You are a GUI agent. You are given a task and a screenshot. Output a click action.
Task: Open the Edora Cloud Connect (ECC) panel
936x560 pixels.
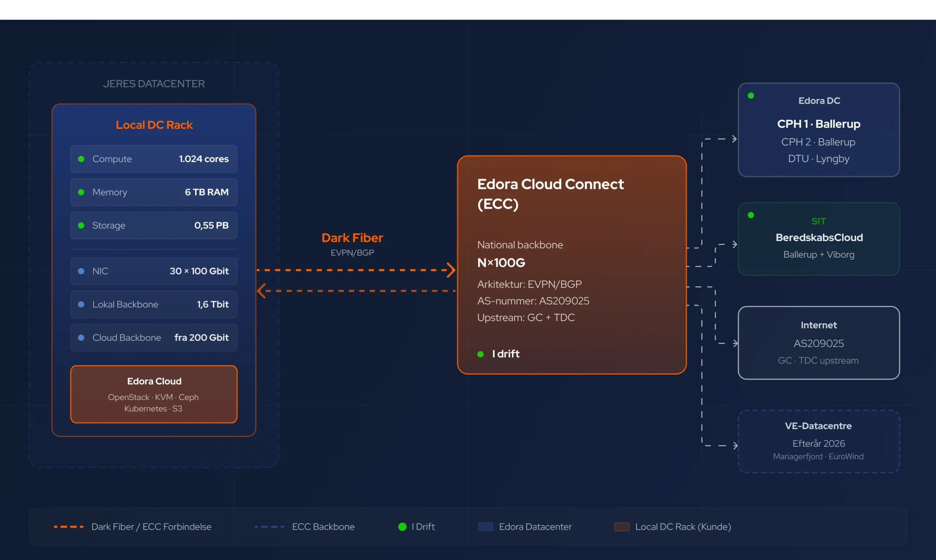pos(571,265)
